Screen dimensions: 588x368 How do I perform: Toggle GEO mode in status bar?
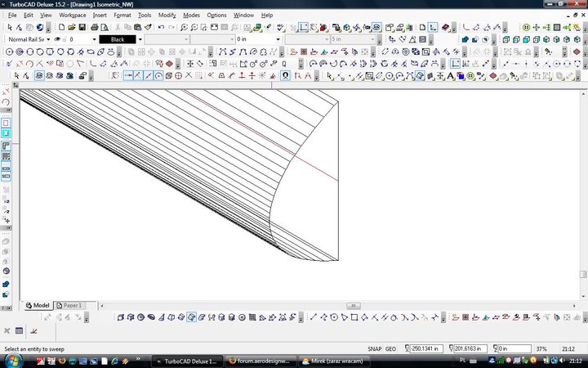pyautogui.click(x=391, y=348)
